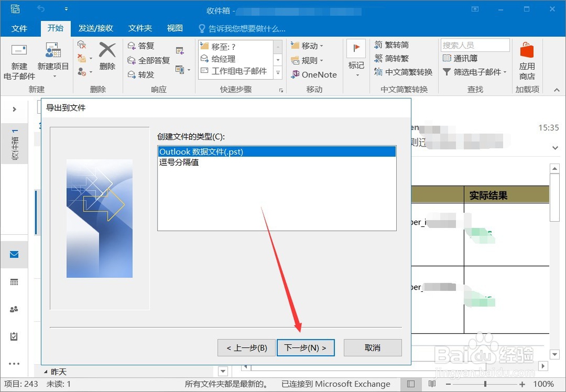The image size is (566, 392).
Task: Open the Rules (规则) dropdown
Action: pyautogui.click(x=307, y=60)
